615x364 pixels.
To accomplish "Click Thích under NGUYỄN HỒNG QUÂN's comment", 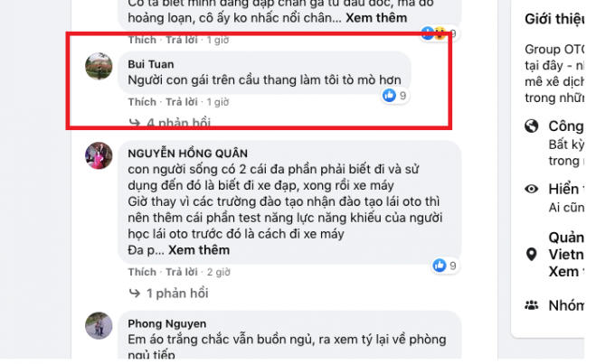I will [142, 272].
